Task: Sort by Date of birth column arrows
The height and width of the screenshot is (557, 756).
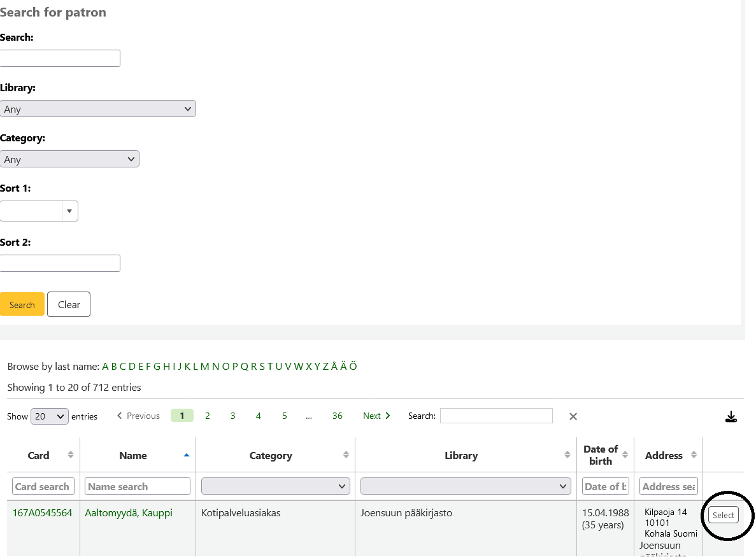Action: coord(625,455)
